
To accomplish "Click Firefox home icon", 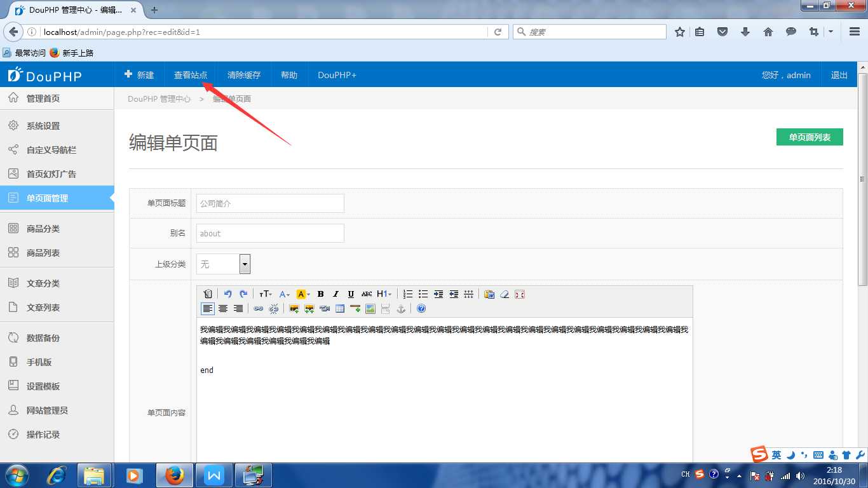I will [x=768, y=32].
